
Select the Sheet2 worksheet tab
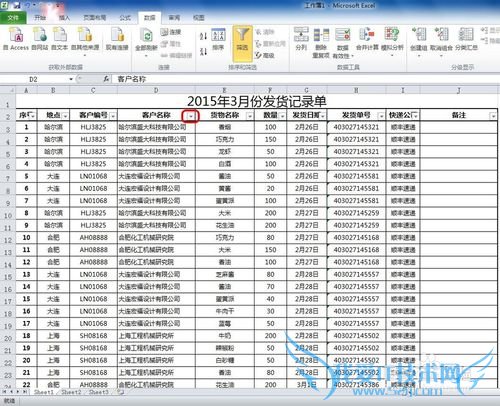click(x=71, y=392)
